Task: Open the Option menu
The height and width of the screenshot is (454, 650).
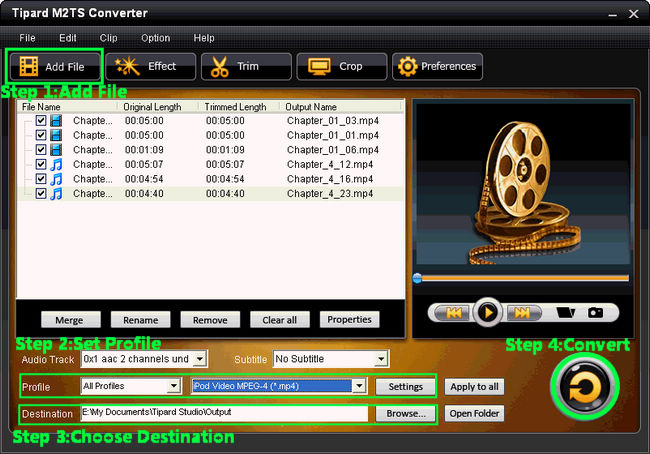Action: tap(155, 38)
